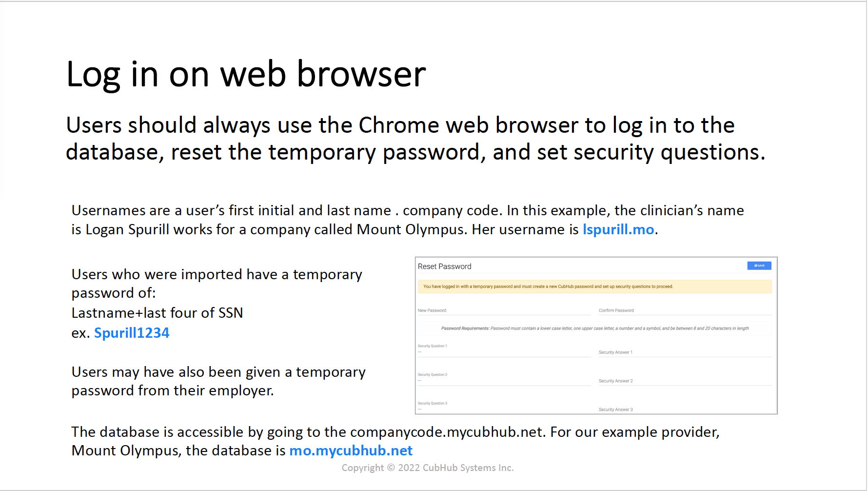Click into the New Password field
This screenshot has height=491, width=868.
[504, 310]
